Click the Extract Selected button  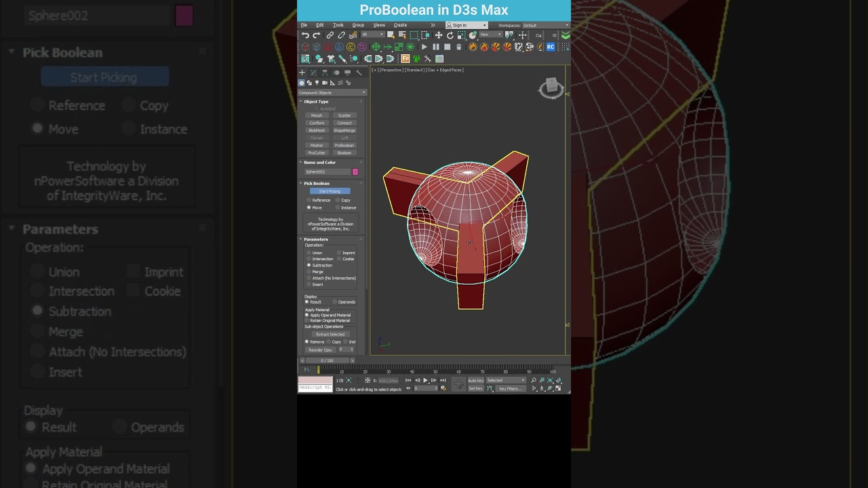(330, 334)
